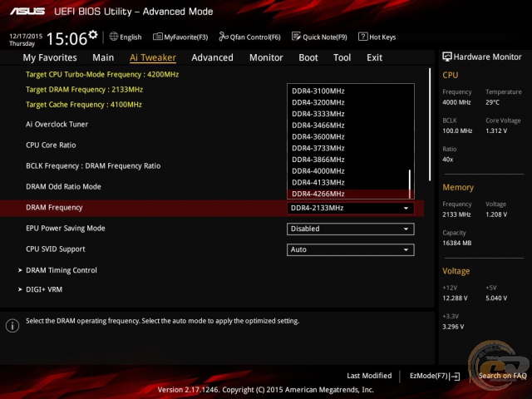Open MyFavorite(F3) icon

click(x=157, y=37)
